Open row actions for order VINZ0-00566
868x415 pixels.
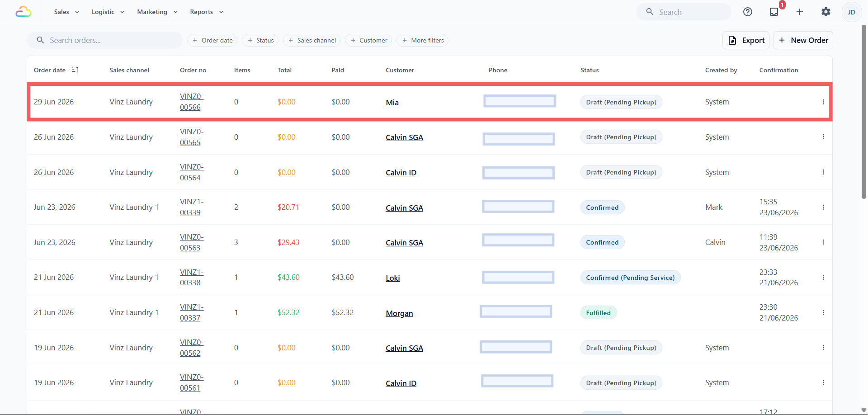pyautogui.click(x=823, y=102)
